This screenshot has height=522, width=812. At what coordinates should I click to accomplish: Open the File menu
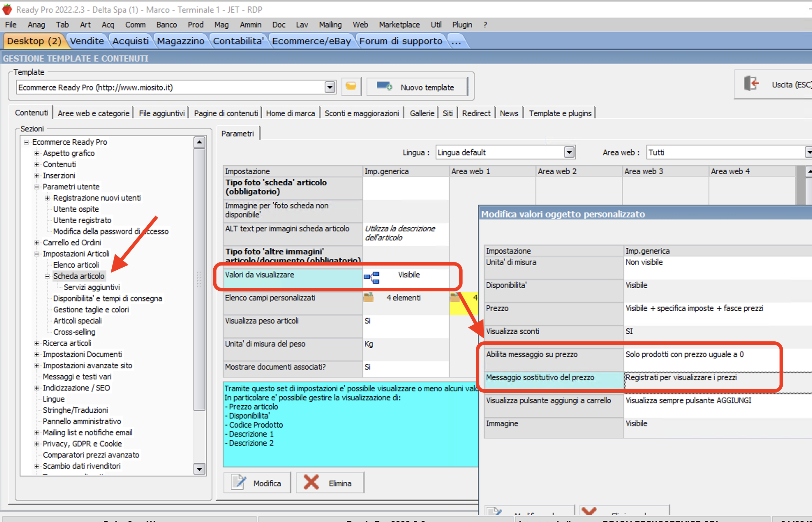click(10, 24)
